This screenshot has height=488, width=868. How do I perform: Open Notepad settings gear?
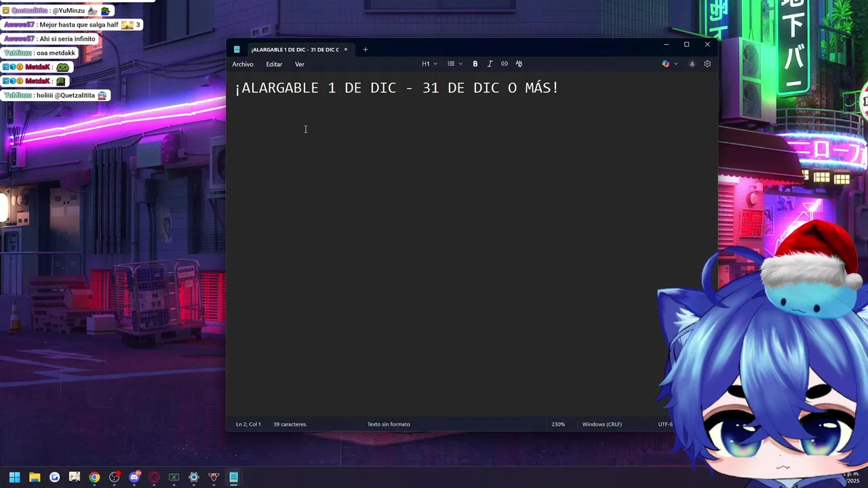pos(707,64)
